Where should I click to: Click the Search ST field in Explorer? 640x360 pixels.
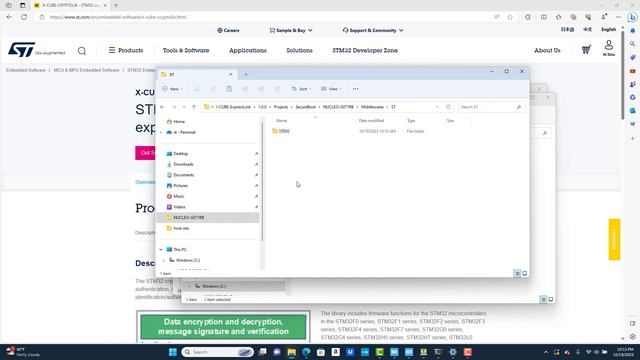coord(491,107)
